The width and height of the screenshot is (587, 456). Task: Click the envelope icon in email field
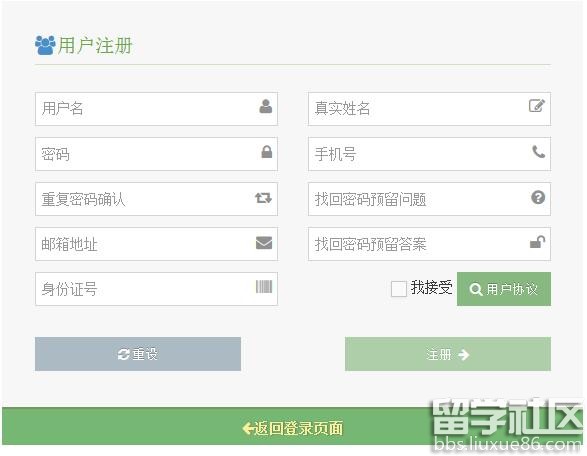pos(264,243)
